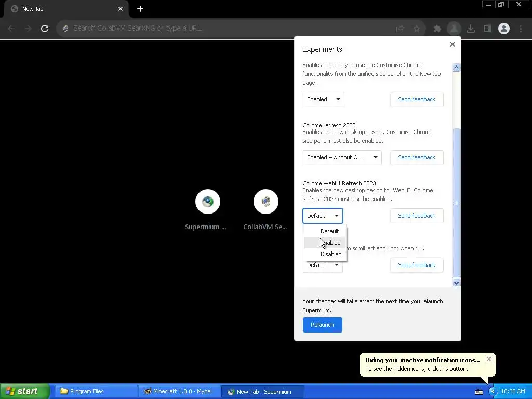The image size is (532, 399).
Task: Click the Relaunch button
Action: (x=322, y=325)
